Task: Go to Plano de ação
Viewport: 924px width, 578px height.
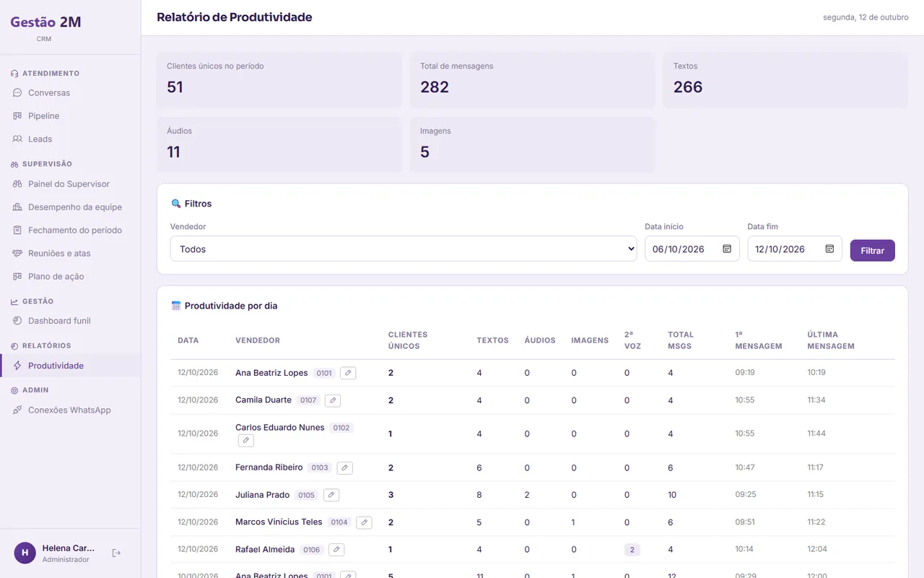Action: click(70, 276)
